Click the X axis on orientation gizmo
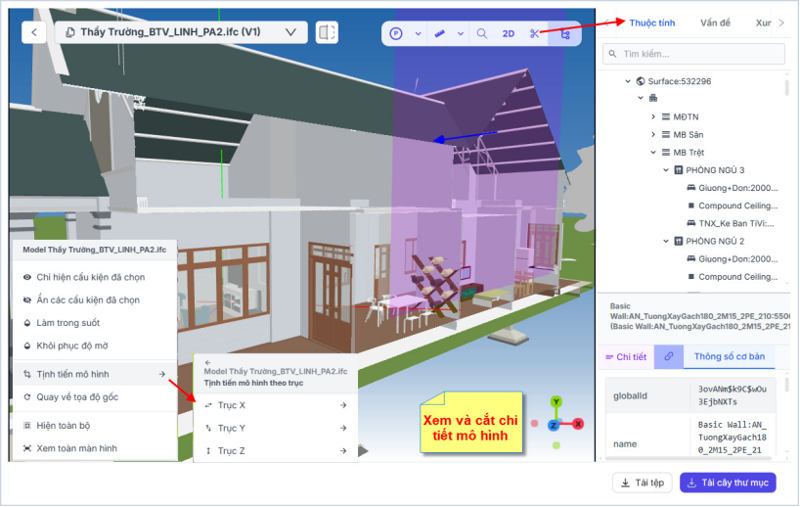 (578, 424)
